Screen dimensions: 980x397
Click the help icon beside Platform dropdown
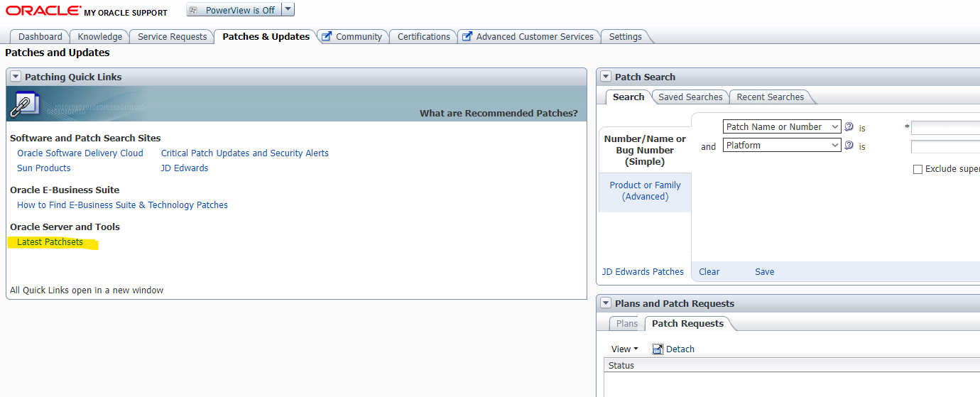(849, 146)
